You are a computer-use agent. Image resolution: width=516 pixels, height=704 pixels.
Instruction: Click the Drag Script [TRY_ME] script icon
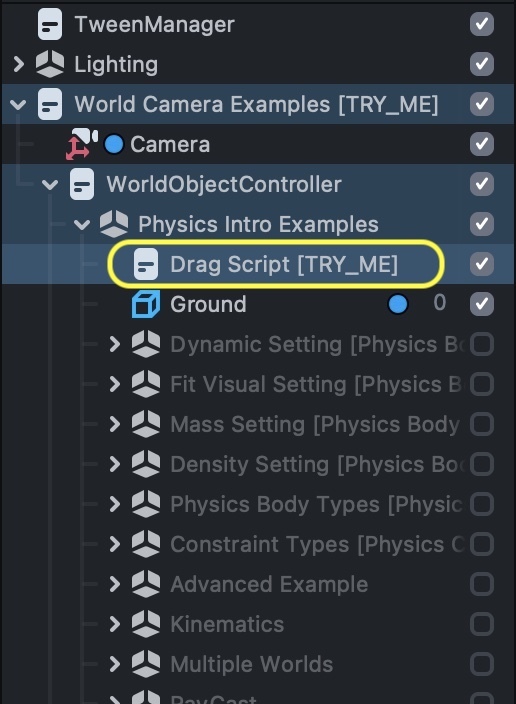click(146, 264)
